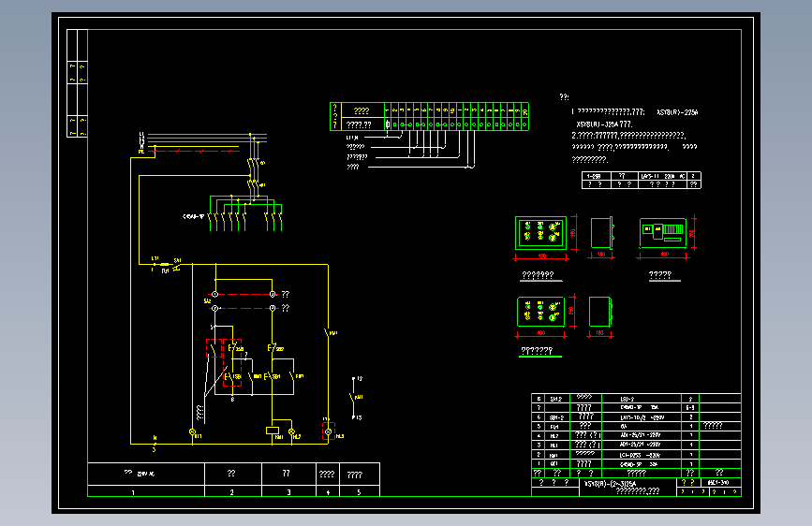Select the SA1,2 cell in the parts list
This screenshot has width=812, height=526.
pyautogui.click(x=556, y=399)
